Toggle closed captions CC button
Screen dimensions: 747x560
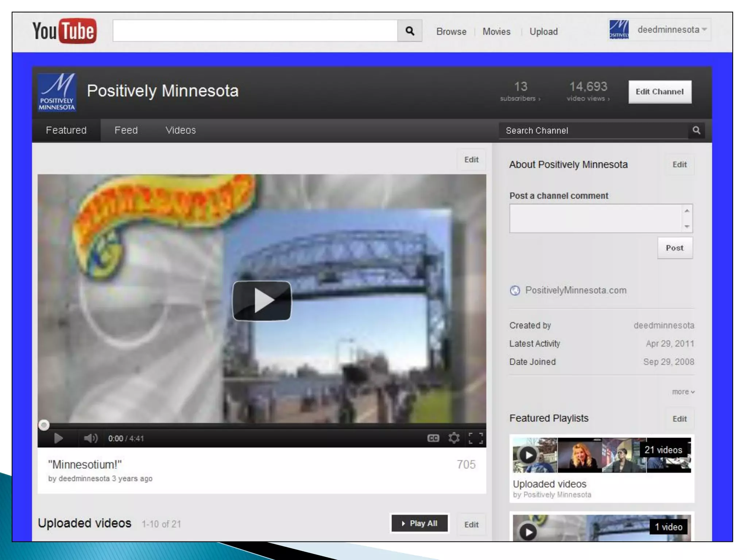coord(433,438)
